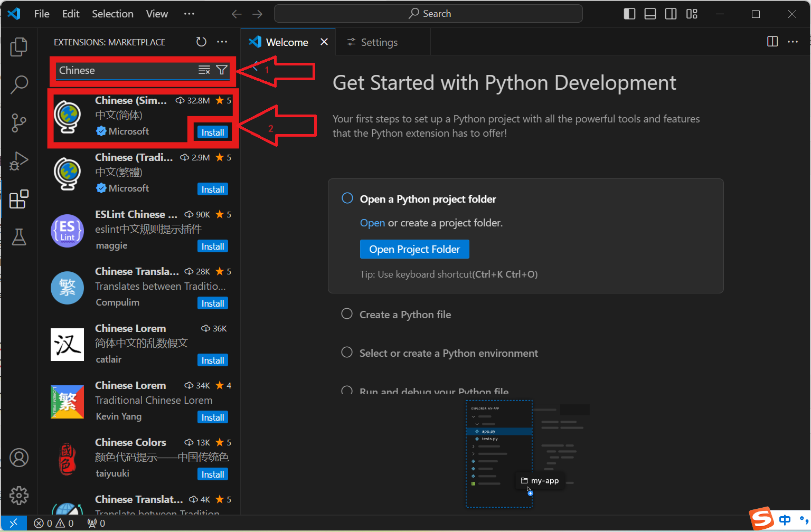Open Chinese (Simplified) extension globe icon
Screen dimensions: 811x532
pyautogui.click(x=67, y=117)
